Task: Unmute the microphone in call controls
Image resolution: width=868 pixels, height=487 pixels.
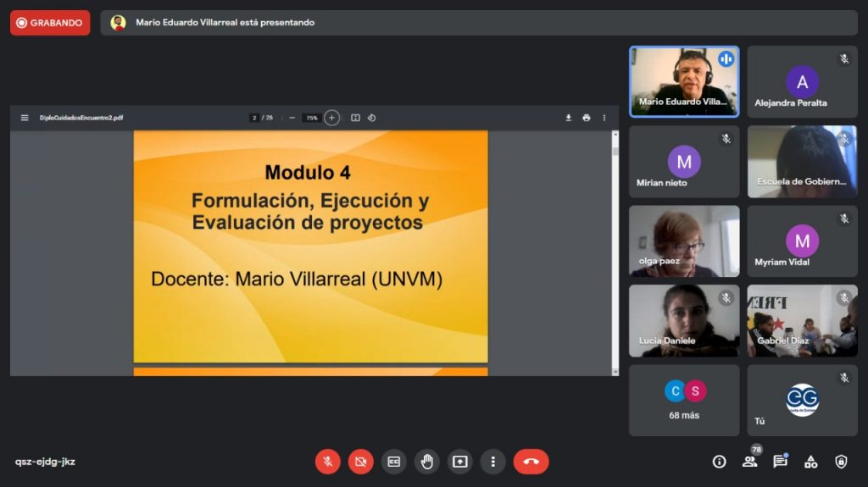Action: coord(327,462)
